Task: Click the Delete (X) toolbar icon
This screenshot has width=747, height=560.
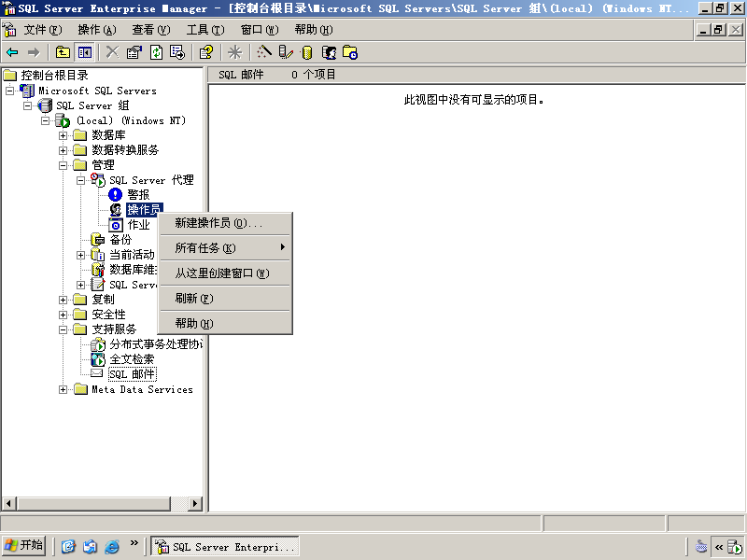Action: pos(112,52)
